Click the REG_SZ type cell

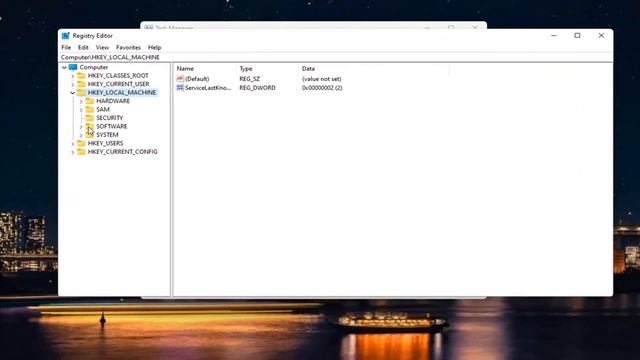[x=250, y=79]
